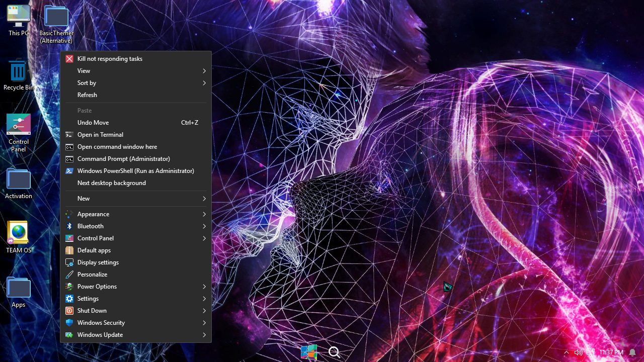Click the Power Options battery icon
Image resolution: width=644 pixels, height=362 pixels.
click(x=69, y=287)
